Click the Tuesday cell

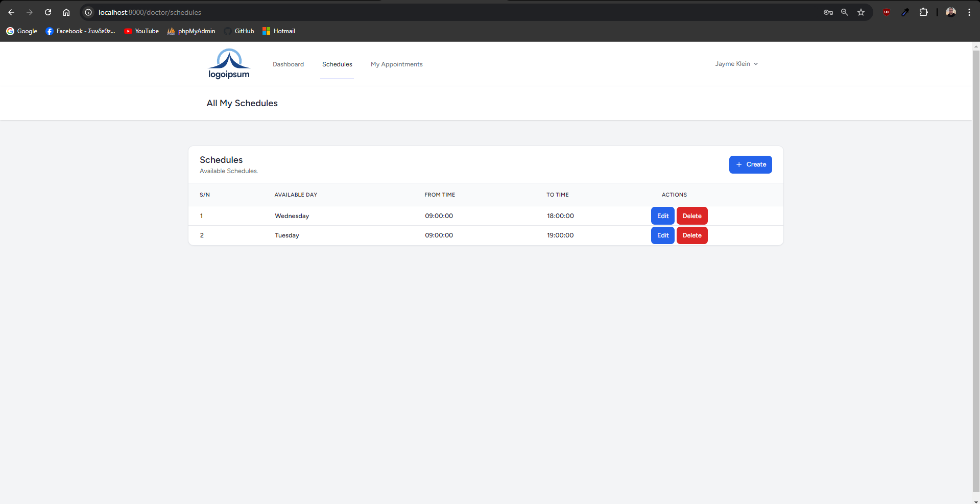(287, 235)
